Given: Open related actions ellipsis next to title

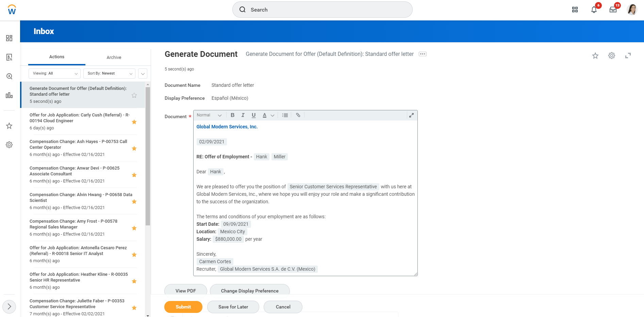Looking at the screenshot, I should 423,54.
